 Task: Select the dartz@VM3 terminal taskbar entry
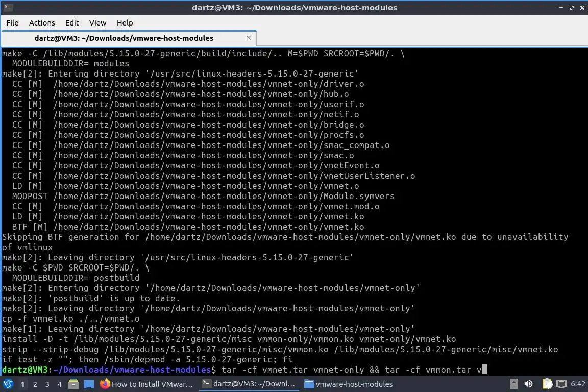[249, 384]
